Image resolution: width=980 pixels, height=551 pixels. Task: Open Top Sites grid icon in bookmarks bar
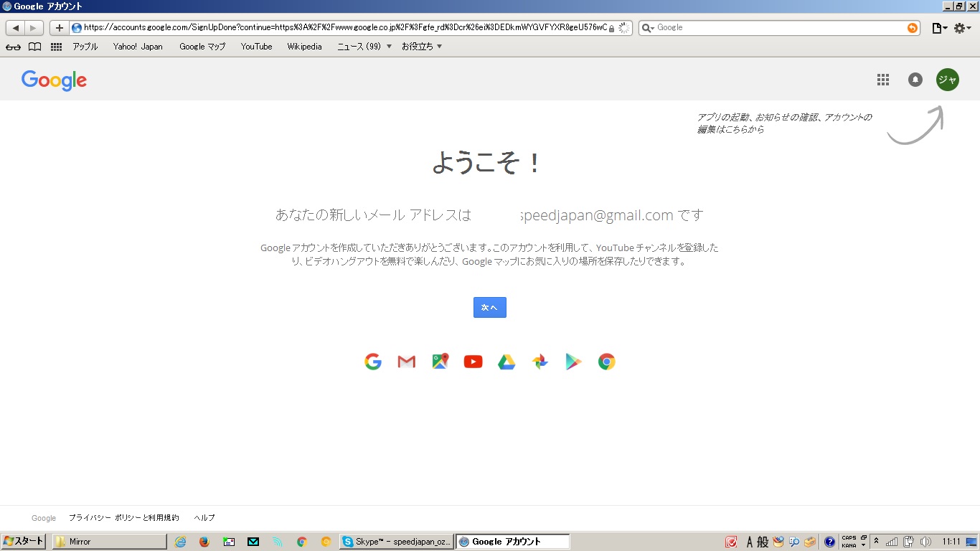(56, 47)
